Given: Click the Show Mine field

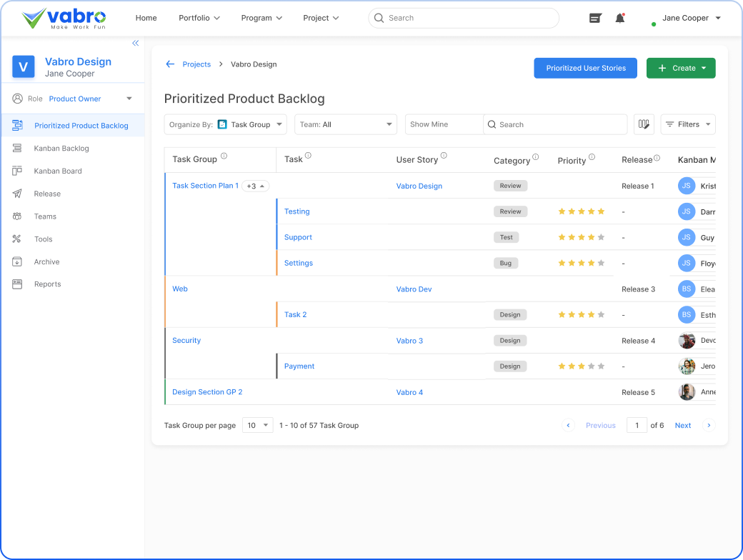Looking at the screenshot, I should (x=444, y=124).
